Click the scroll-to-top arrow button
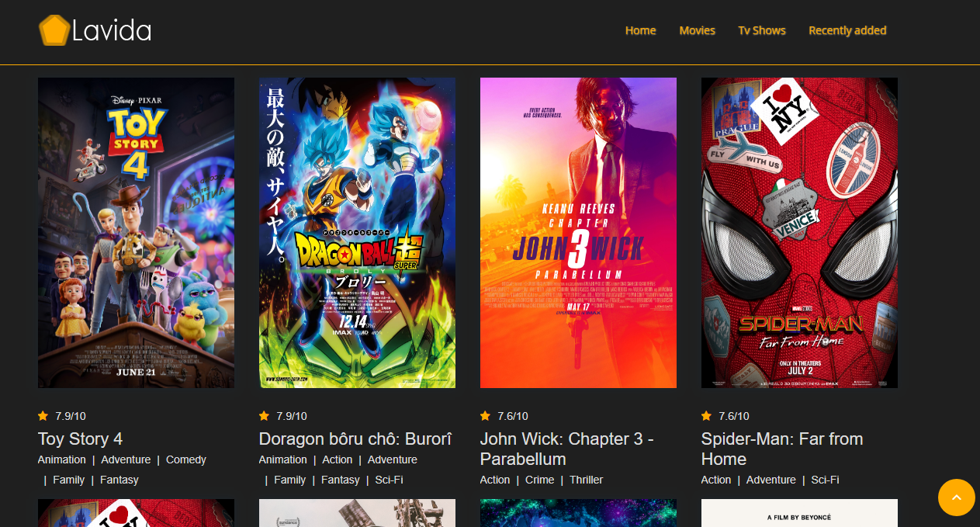This screenshot has height=527, width=980. [956, 498]
